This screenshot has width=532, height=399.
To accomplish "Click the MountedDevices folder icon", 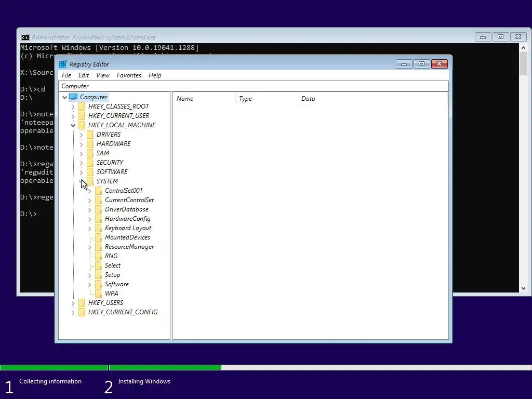I will 98,237.
